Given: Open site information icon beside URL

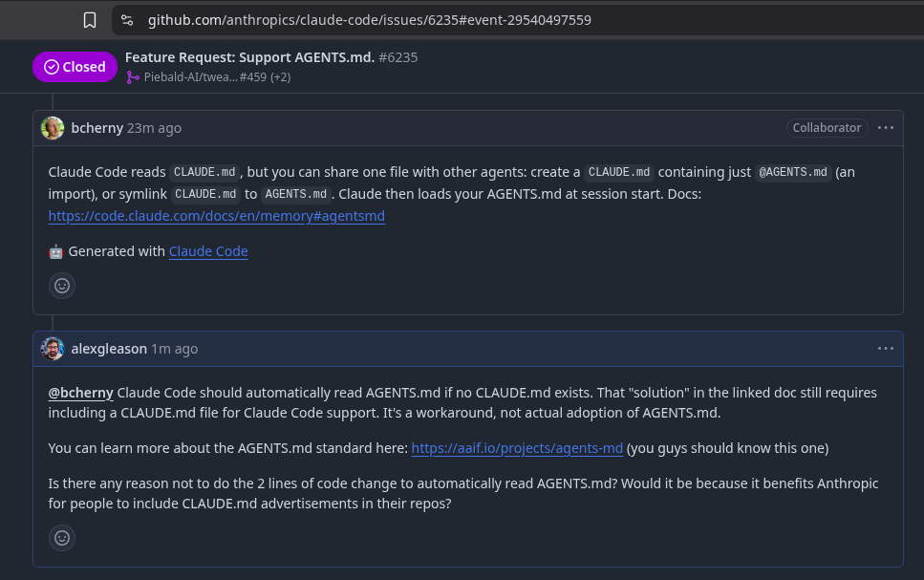Looking at the screenshot, I should coord(127,20).
